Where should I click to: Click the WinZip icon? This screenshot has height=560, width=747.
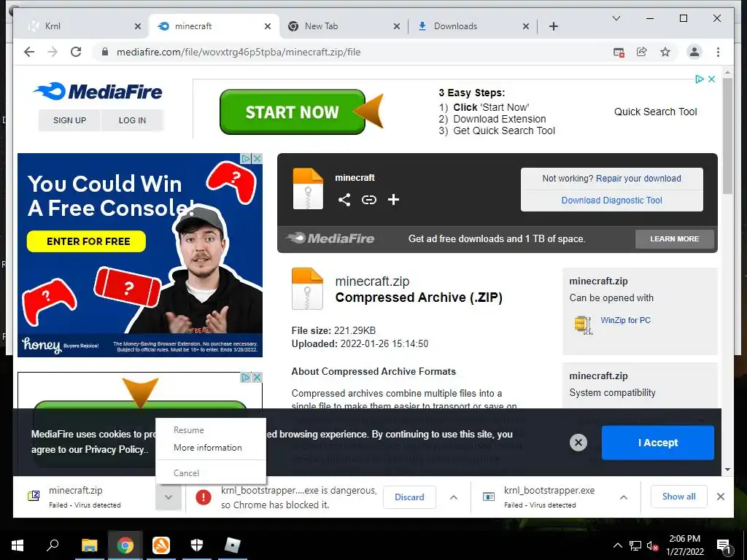pyautogui.click(x=583, y=324)
